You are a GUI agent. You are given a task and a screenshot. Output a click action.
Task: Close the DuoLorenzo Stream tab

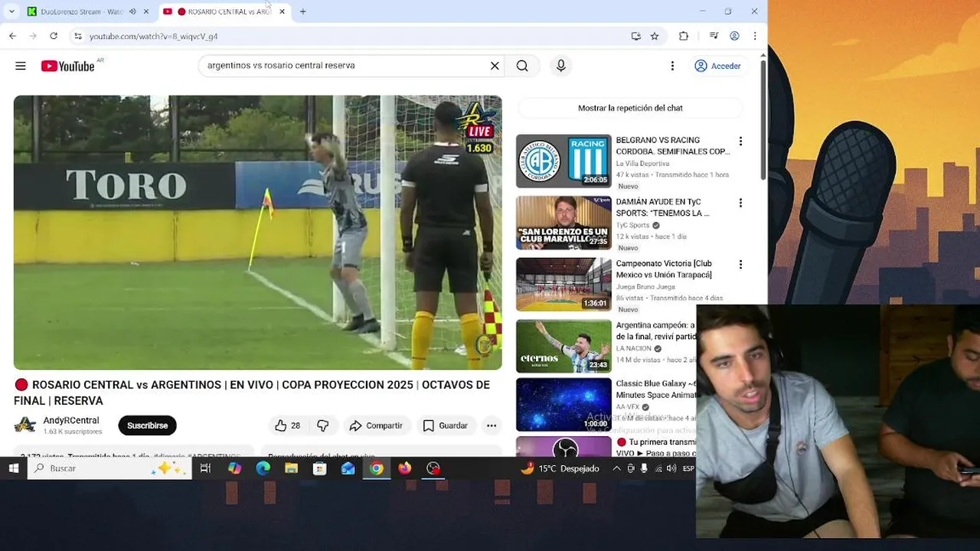145,11
